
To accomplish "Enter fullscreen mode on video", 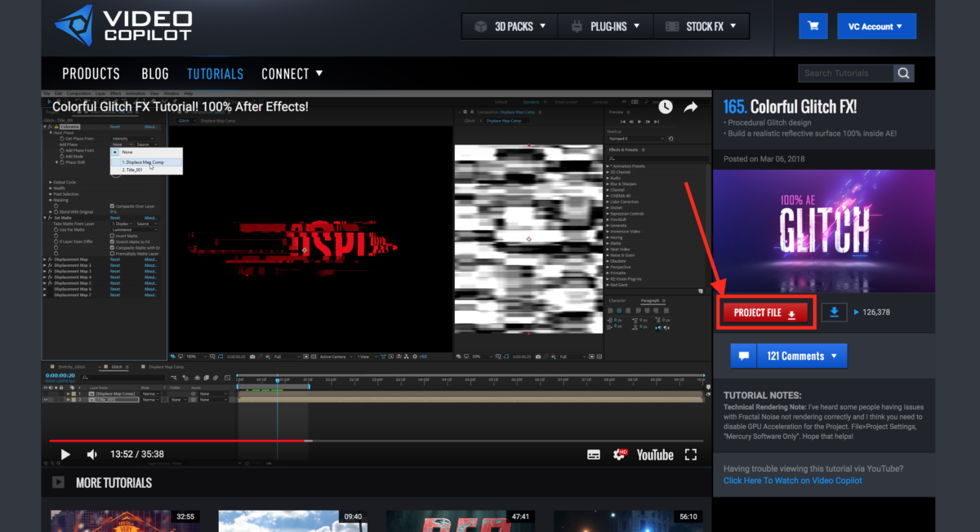I will (x=691, y=454).
